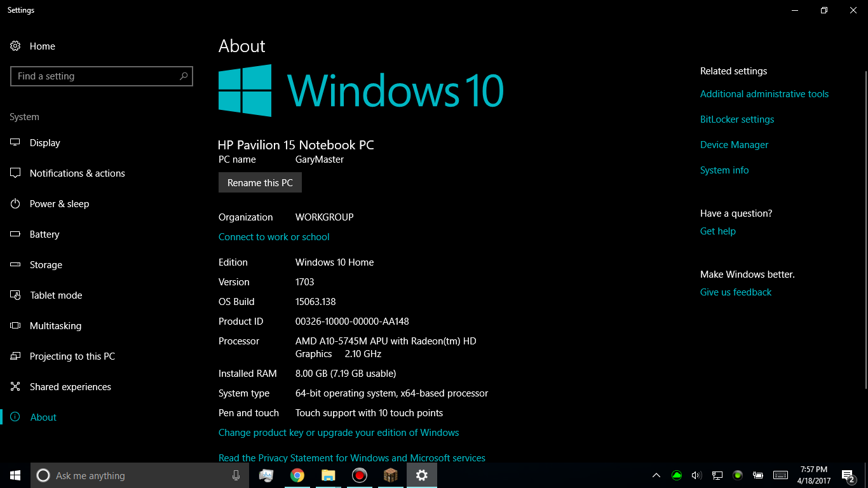This screenshot has width=868, height=488.
Task: Show hidden system tray icons
Action: click(x=656, y=475)
